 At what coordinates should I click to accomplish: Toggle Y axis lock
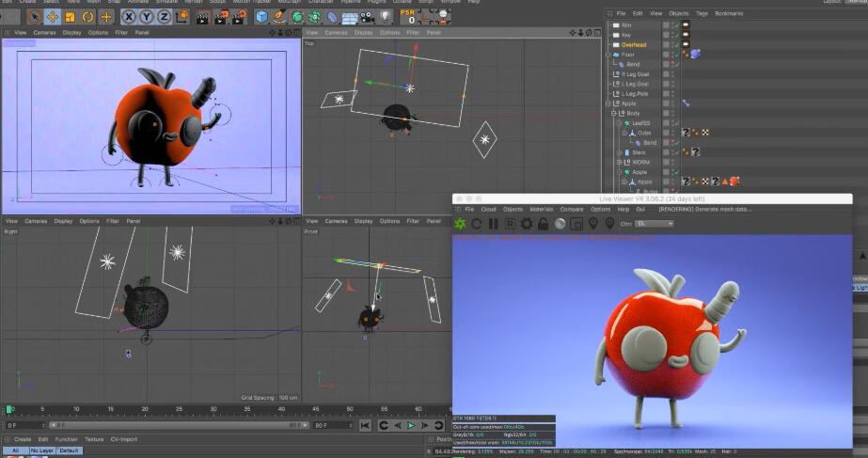pos(146,17)
